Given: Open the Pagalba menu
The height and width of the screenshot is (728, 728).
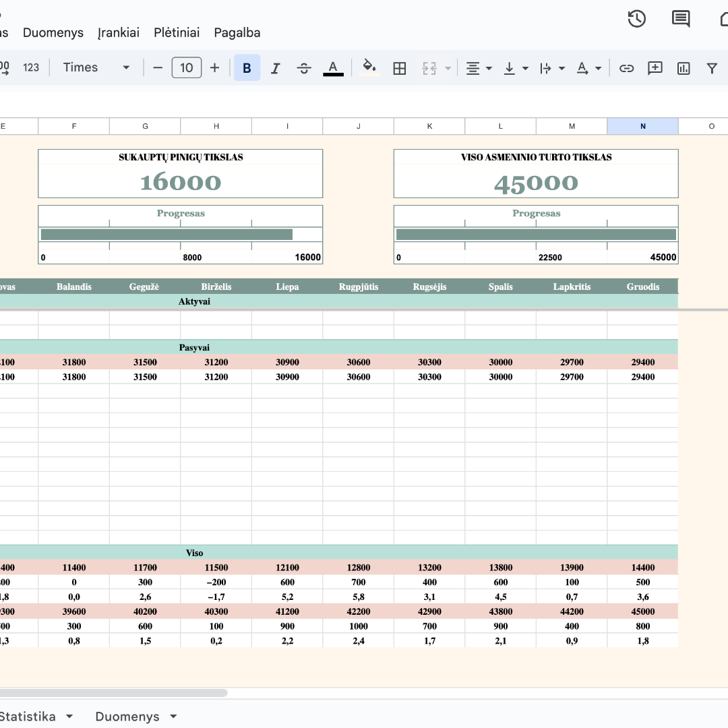Looking at the screenshot, I should coord(237,32).
